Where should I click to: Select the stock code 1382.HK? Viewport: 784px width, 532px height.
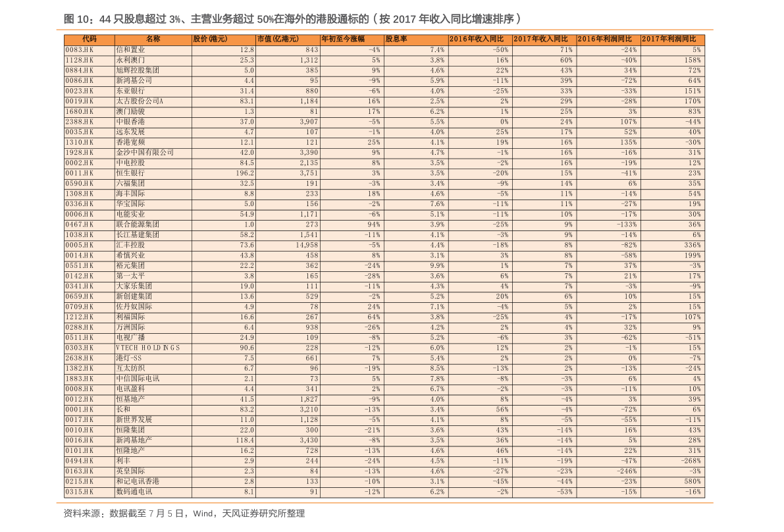80,369
